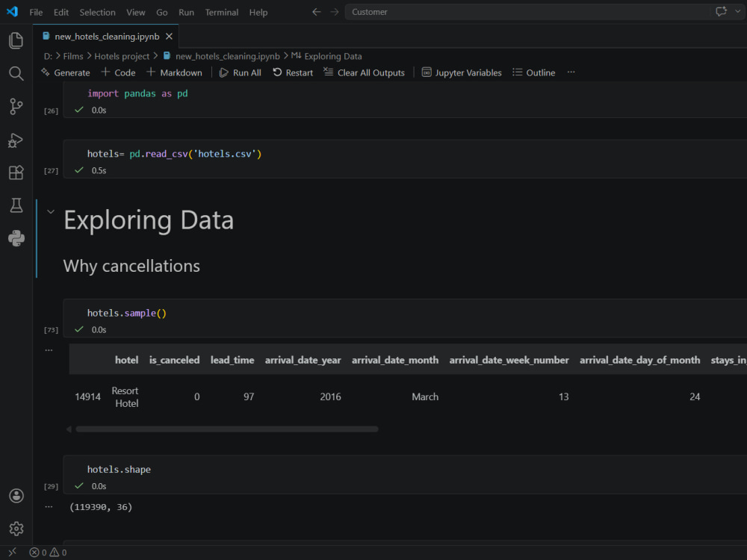Viewport: 747px width, 560px height.
Task: Click the D: breadcrumb segment
Action: tap(48, 56)
